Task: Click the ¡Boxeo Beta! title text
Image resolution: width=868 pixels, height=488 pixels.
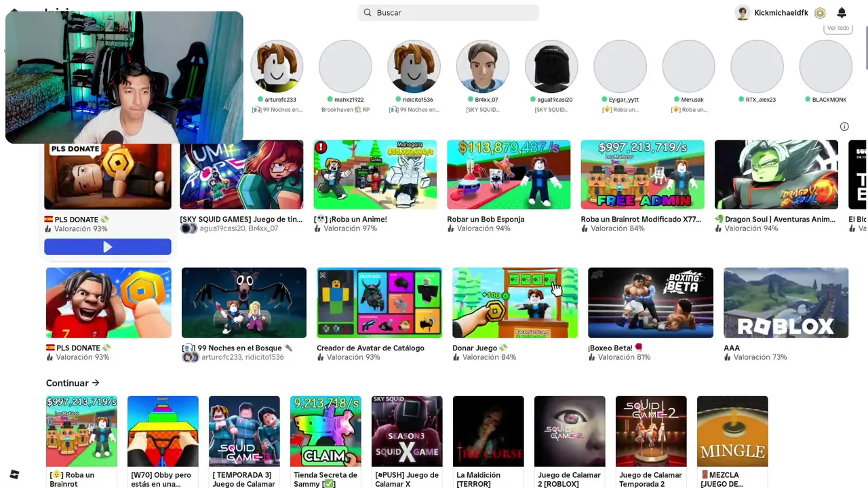Action: [x=615, y=348]
